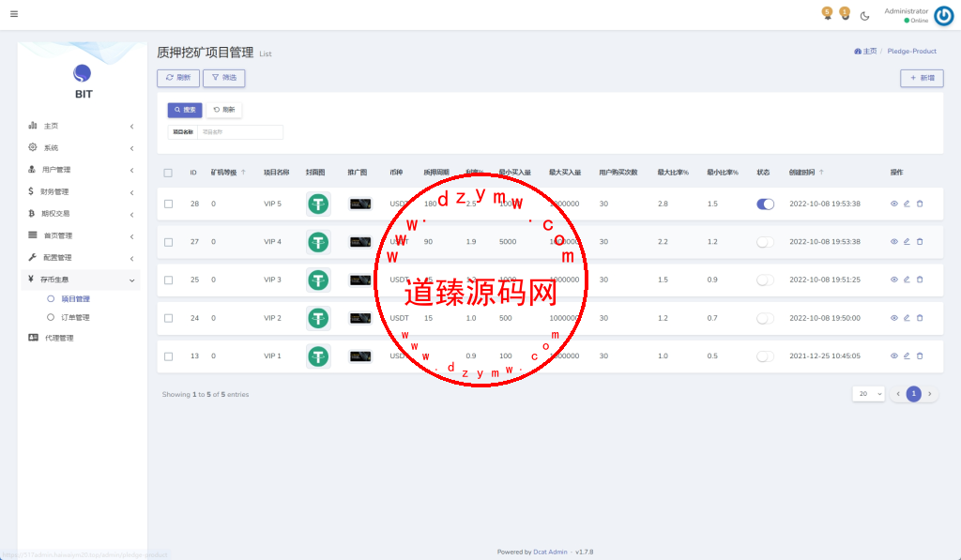Open the first notification bell
The image size is (961, 560).
tap(827, 13)
